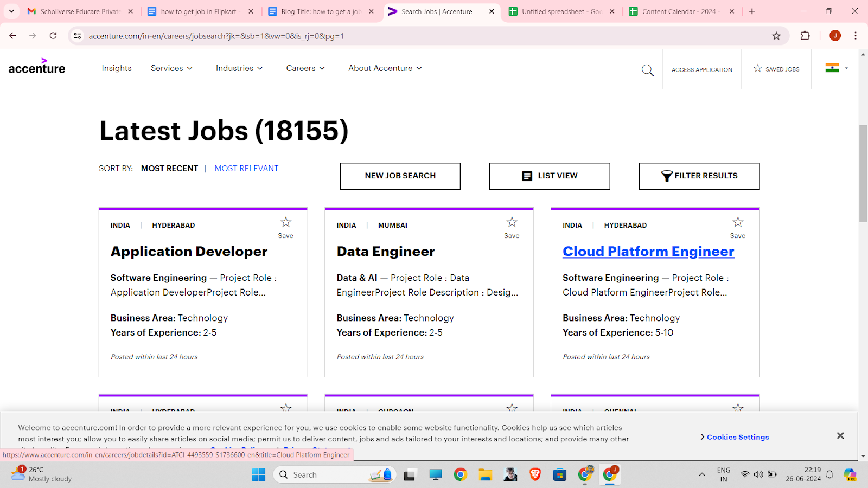Sort jobs by Most Relevant
868x488 pixels.
click(x=246, y=169)
